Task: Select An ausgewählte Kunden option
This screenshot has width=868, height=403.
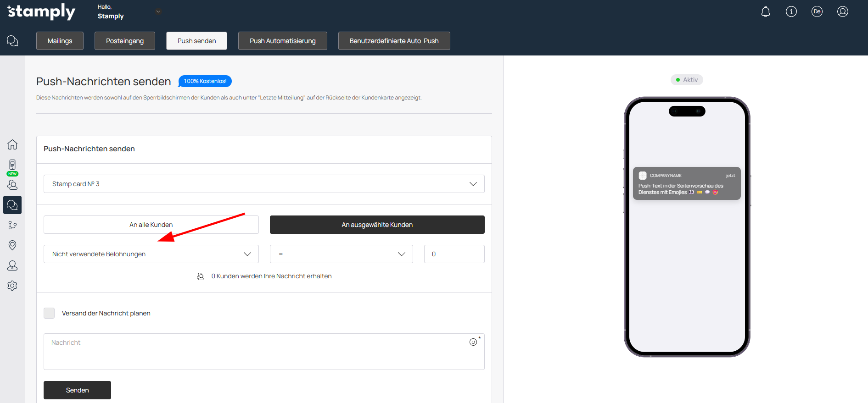Action: [377, 225]
